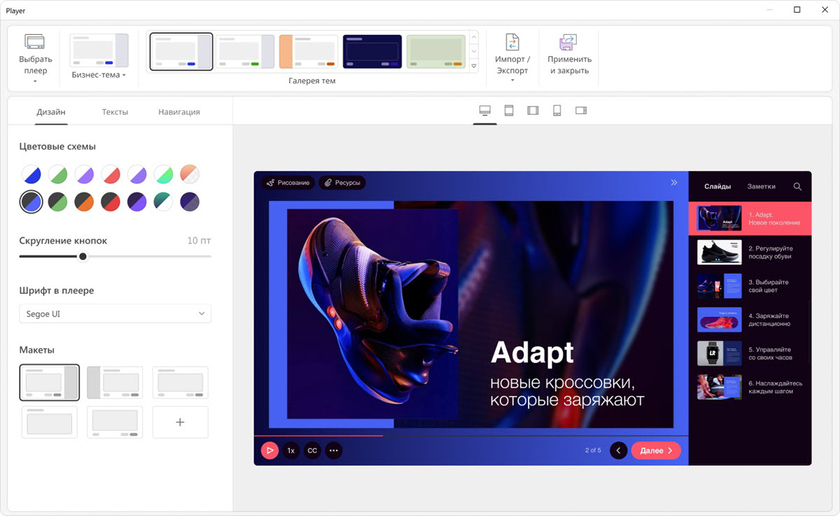Click the previous slide arrow button
The width and height of the screenshot is (840, 516).
tap(618, 450)
